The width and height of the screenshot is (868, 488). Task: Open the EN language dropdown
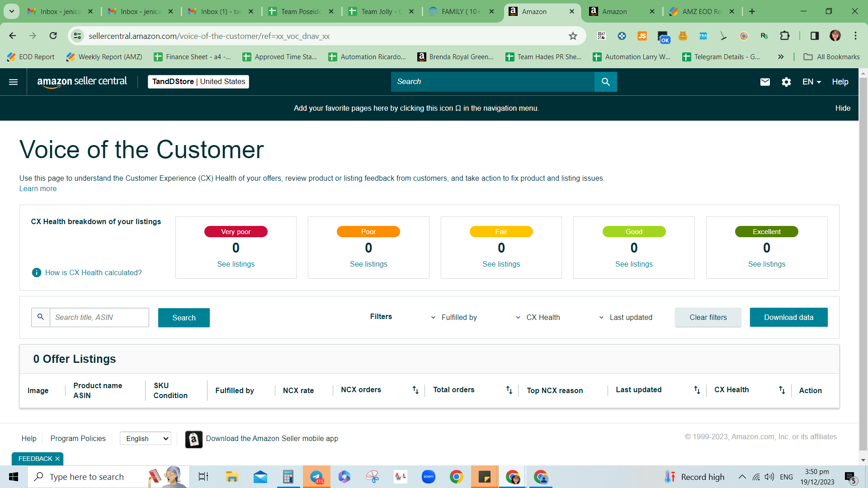[811, 82]
